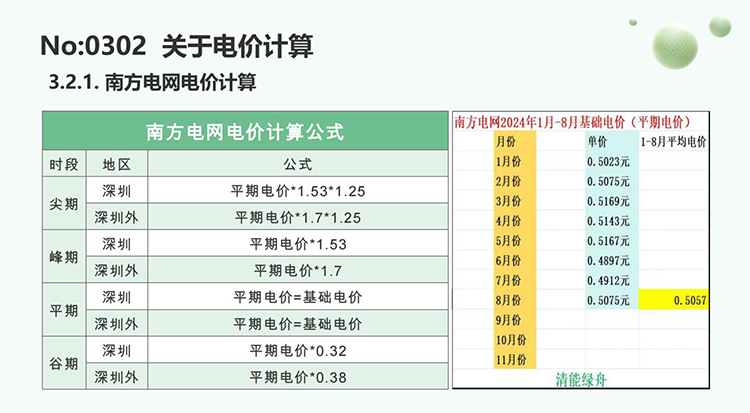
Task: Click the formula 平期电价*1.53*1.25
Action: tap(298, 190)
